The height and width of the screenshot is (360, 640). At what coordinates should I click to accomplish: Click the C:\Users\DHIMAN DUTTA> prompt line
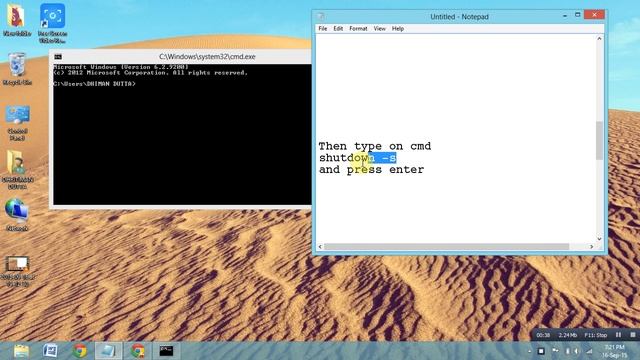click(94, 84)
